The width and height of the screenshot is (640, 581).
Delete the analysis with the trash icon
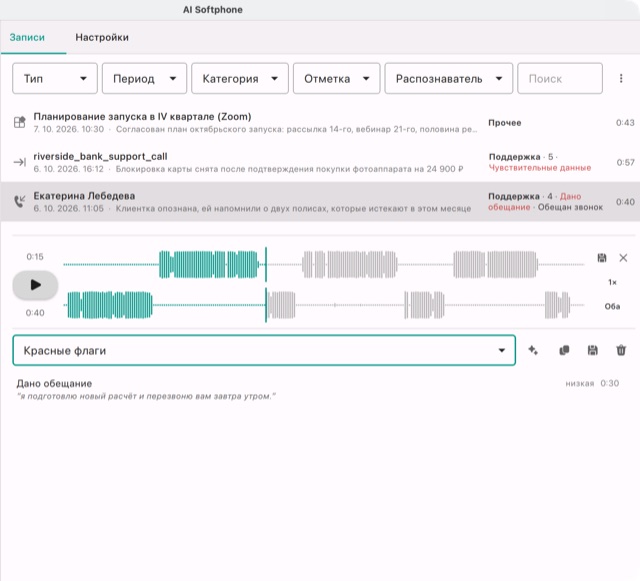pos(621,350)
